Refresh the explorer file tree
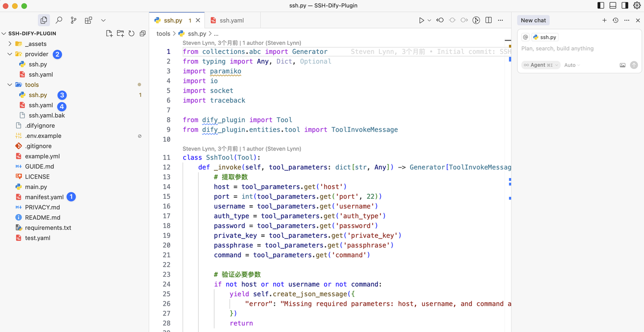Viewport: 644px width, 332px height. coord(131,33)
